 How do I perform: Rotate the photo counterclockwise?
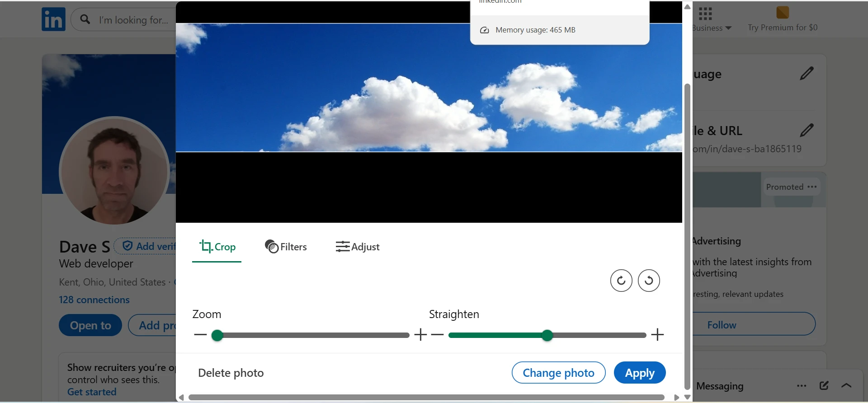649,281
